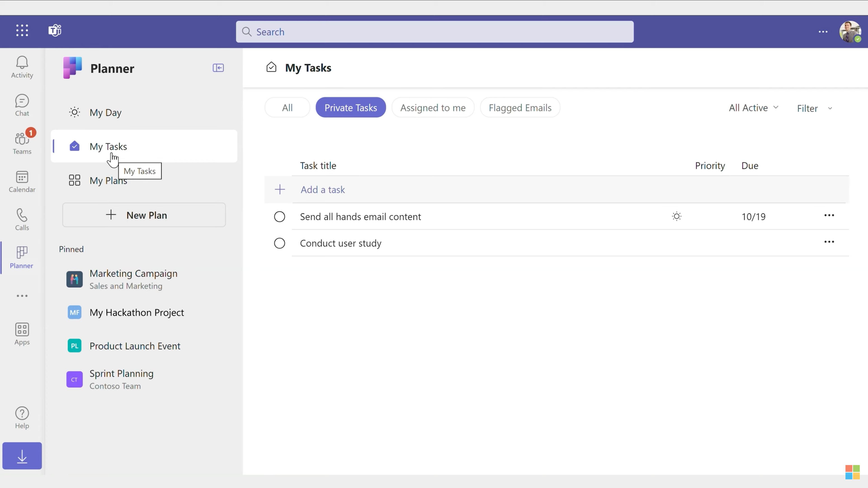Open more options for 'Conduct user study'
868x488 pixels.
tap(829, 242)
